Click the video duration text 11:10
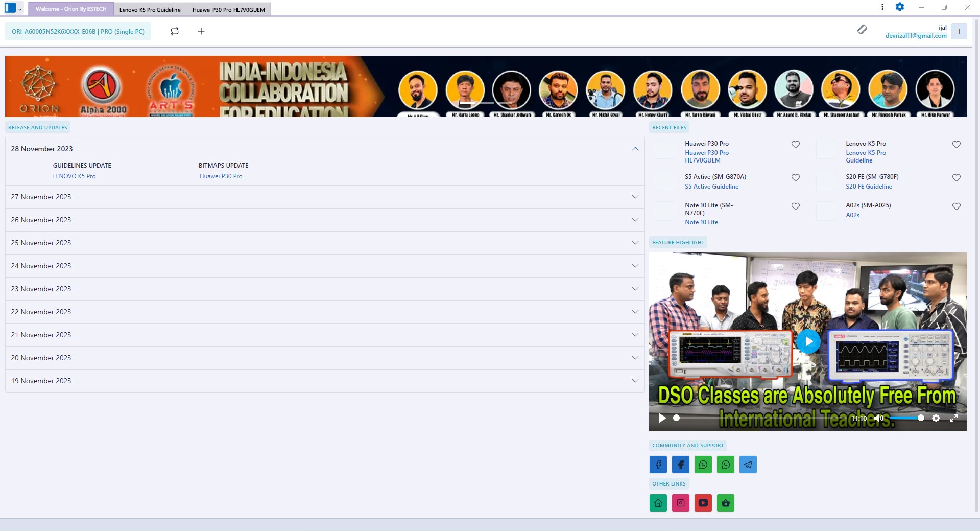The height and width of the screenshot is (531, 980). click(x=859, y=418)
